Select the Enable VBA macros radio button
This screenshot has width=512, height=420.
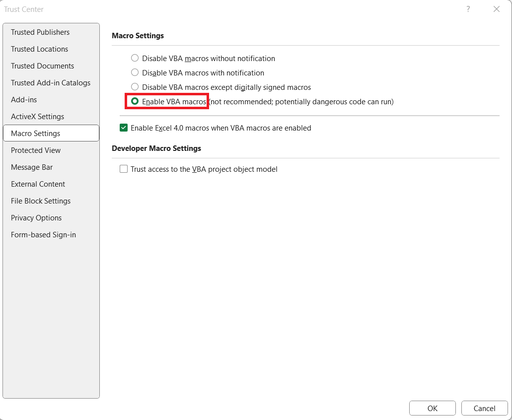coord(135,101)
